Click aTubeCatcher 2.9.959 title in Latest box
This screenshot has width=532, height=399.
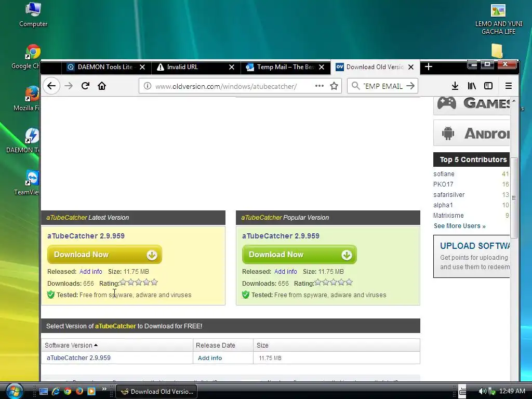86,236
